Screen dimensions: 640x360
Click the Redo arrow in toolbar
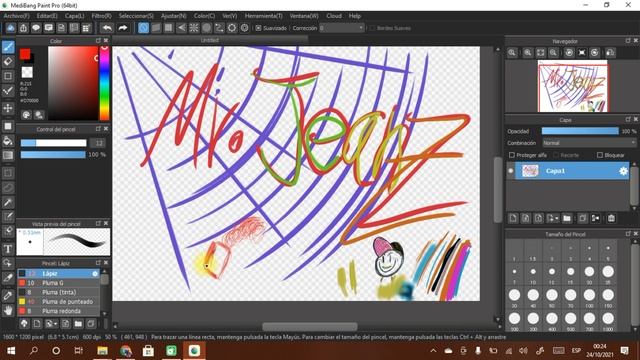[122, 28]
